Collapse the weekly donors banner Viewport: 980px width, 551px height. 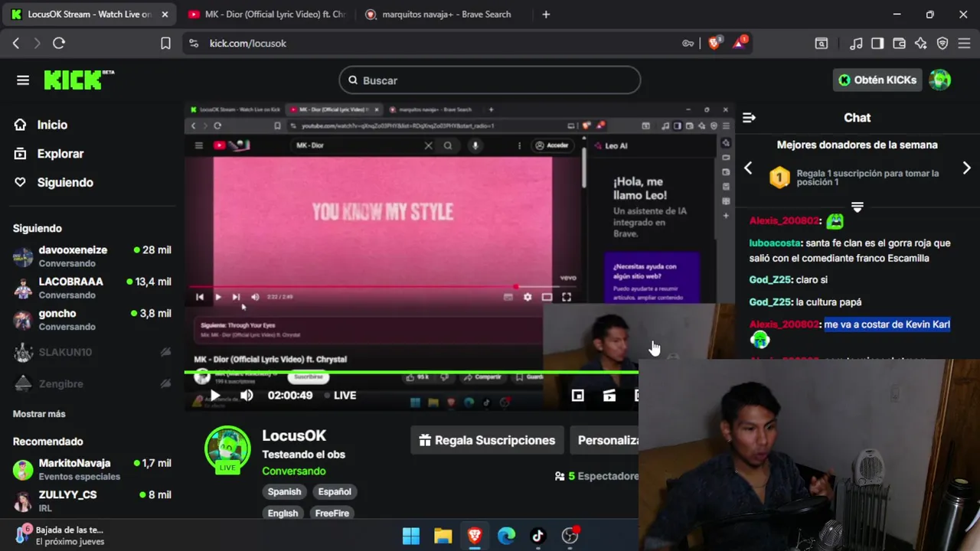(857, 207)
